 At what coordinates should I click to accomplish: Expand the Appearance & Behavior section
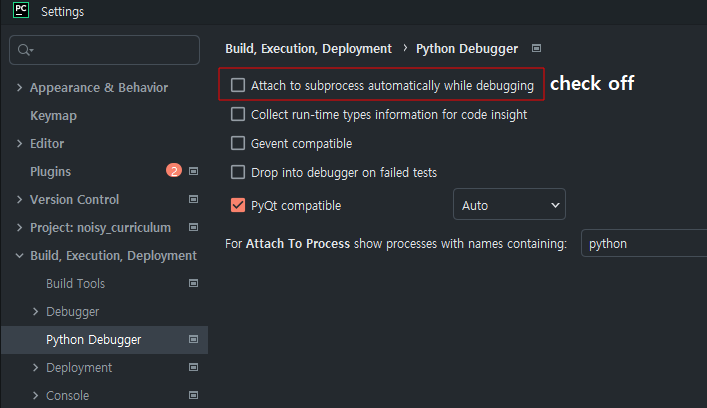(20, 88)
